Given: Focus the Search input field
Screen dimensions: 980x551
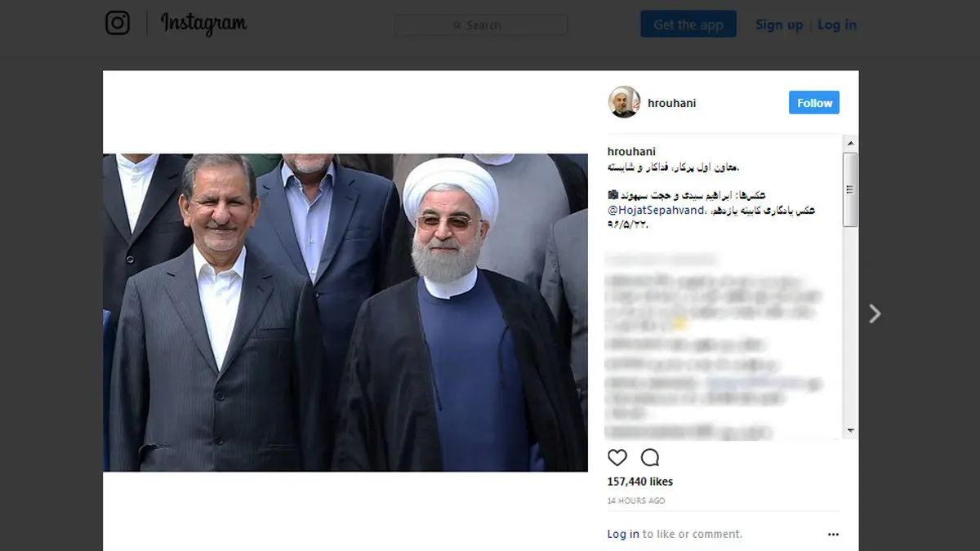Looking at the screenshot, I should [481, 25].
